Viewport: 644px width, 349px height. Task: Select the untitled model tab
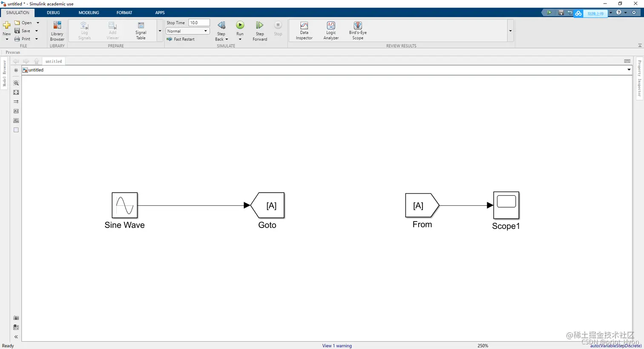pyautogui.click(x=54, y=61)
